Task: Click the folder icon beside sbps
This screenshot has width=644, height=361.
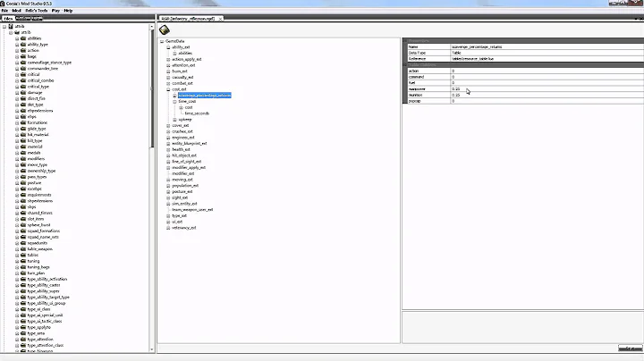Action: coord(23,206)
